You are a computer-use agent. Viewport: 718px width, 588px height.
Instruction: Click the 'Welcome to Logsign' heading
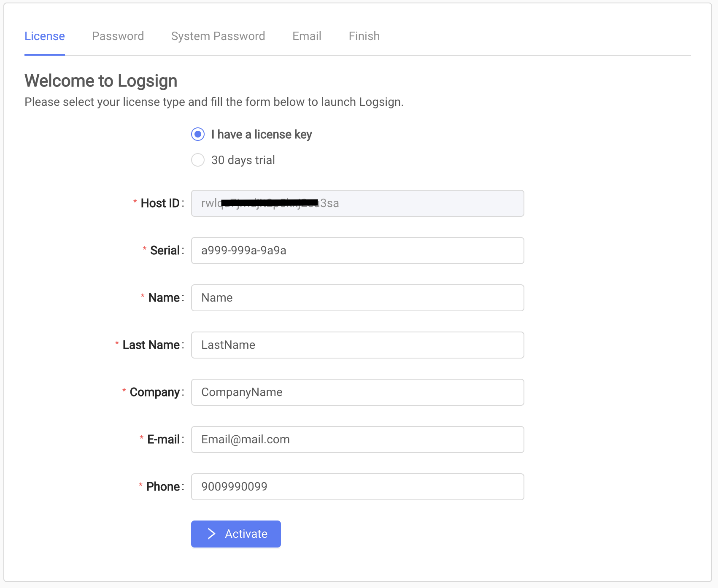coord(101,81)
